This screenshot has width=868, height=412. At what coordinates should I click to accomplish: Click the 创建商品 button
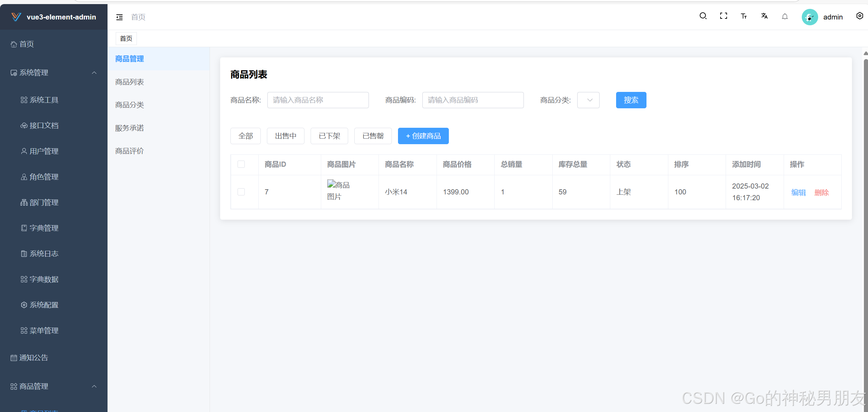(423, 136)
